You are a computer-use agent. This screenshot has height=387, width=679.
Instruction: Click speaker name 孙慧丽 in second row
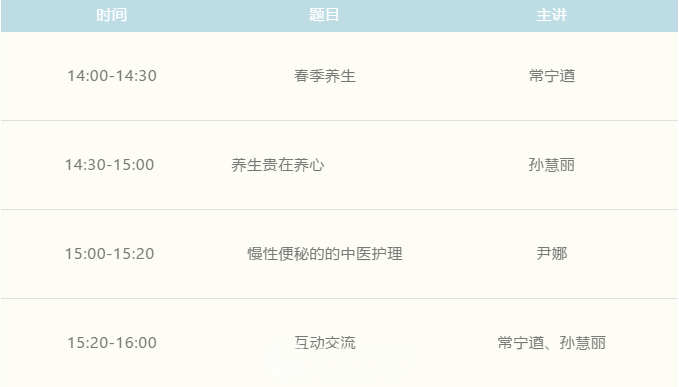click(x=552, y=165)
